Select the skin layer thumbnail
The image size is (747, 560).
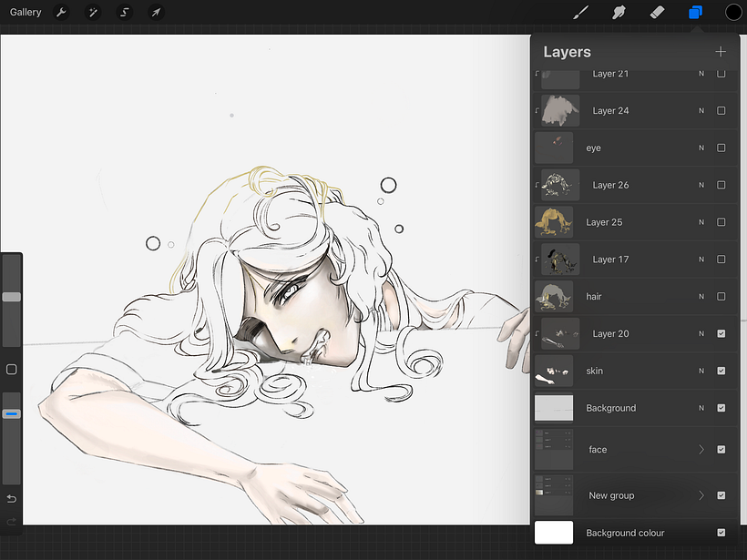554,371
